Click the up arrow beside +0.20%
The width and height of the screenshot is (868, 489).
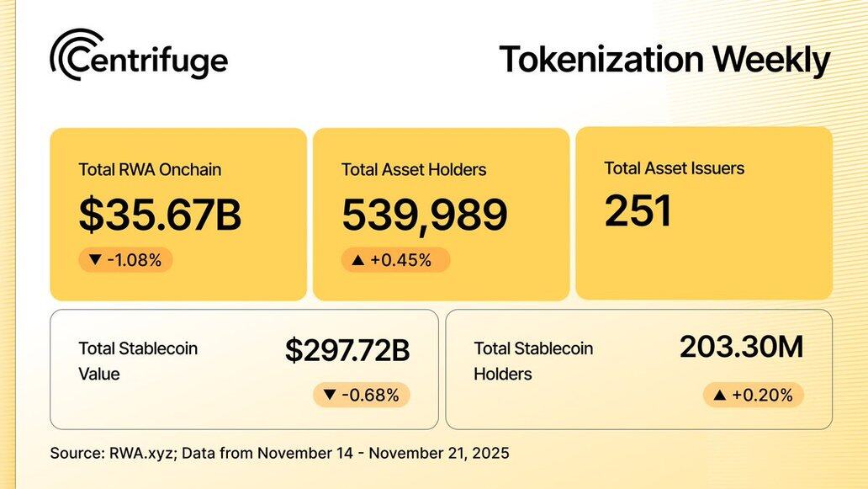719,395
